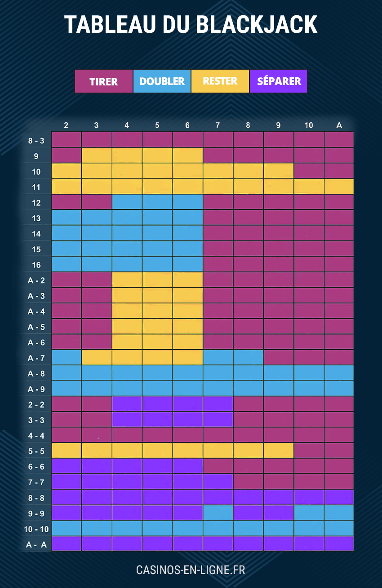Click cell for row A - 7 versus dealer 2
This screenshot has height=588, width=382.
(x=67, y=357)
